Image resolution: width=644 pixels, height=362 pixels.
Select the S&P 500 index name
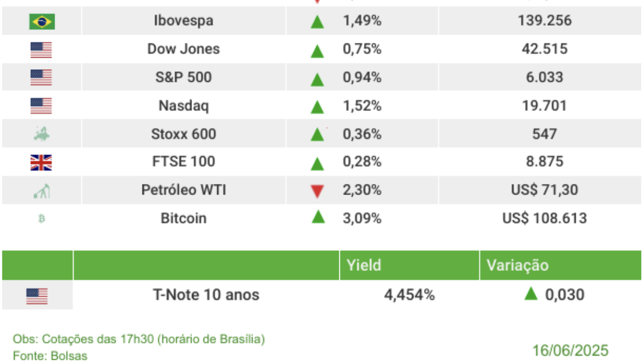pyautogui.click(x=183, y=77)
